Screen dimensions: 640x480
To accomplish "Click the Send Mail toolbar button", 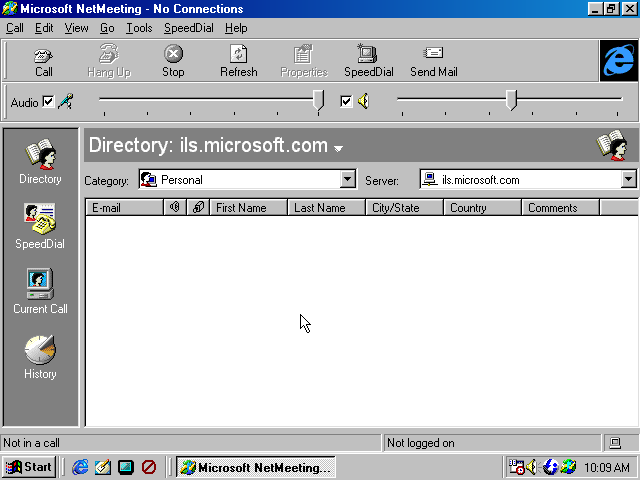I will tap(433, 62).
